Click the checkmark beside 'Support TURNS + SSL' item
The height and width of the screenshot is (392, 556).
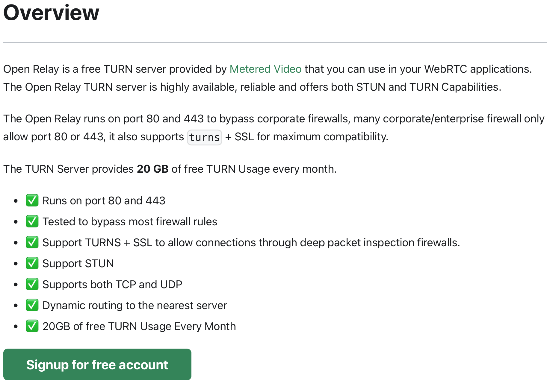tap(32, 242)
